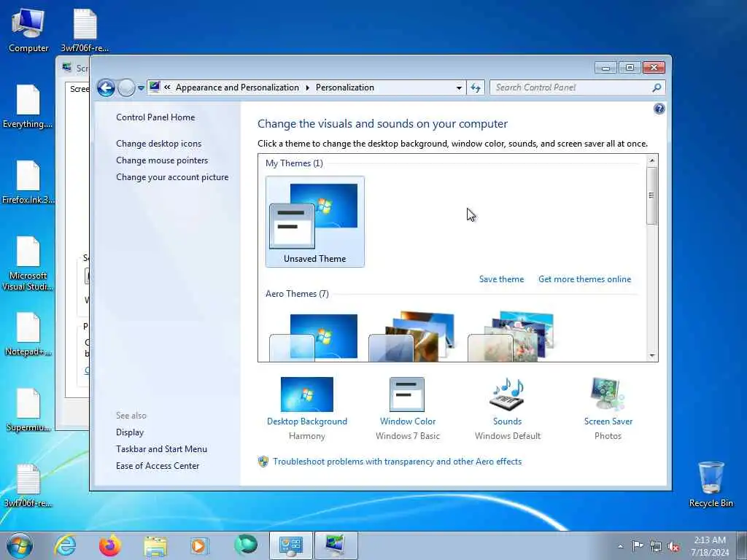Click the Screen Saver Settings taskbar button
The image size is (747, 560).
[336, 545]
